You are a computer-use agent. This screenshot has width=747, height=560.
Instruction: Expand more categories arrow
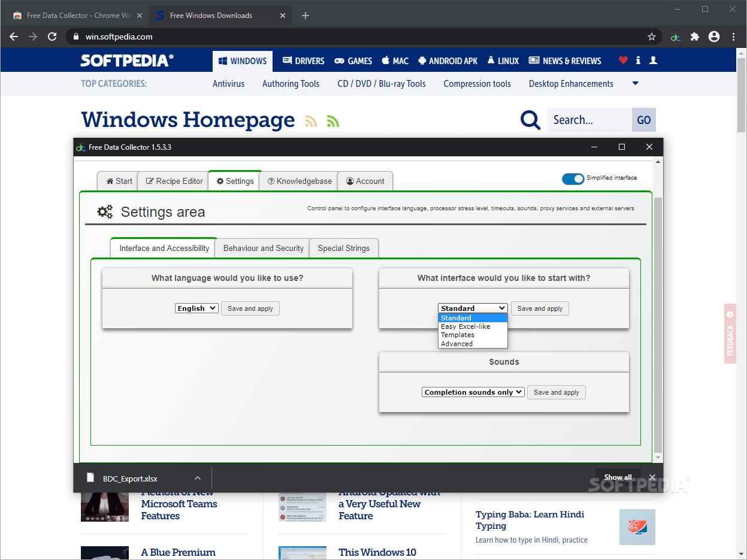tap(636, 83)
